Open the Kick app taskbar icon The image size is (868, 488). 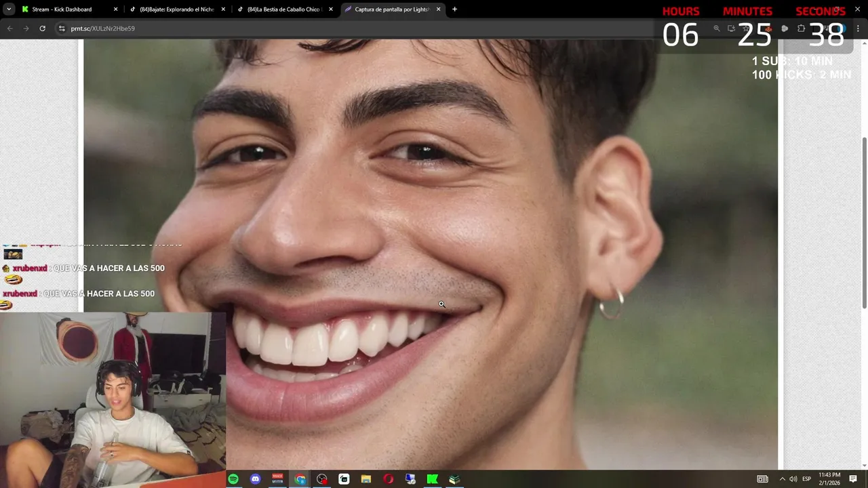(432, 479)
